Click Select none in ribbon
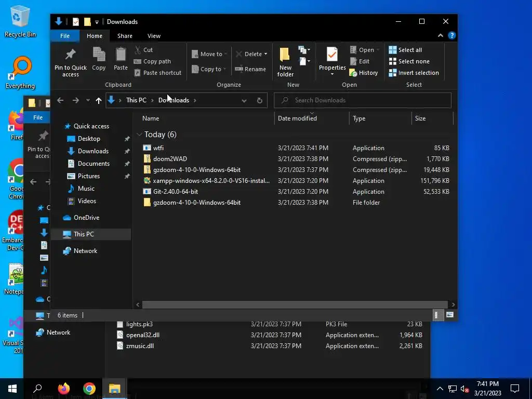Screen dimensions: 532x399 pyautogui.click(x=409, y=61)
